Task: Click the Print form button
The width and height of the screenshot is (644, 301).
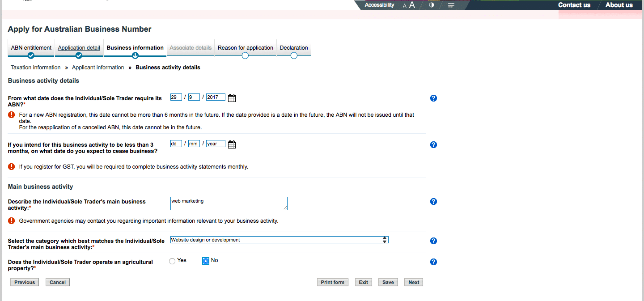Action: click(x=333, y=282)
